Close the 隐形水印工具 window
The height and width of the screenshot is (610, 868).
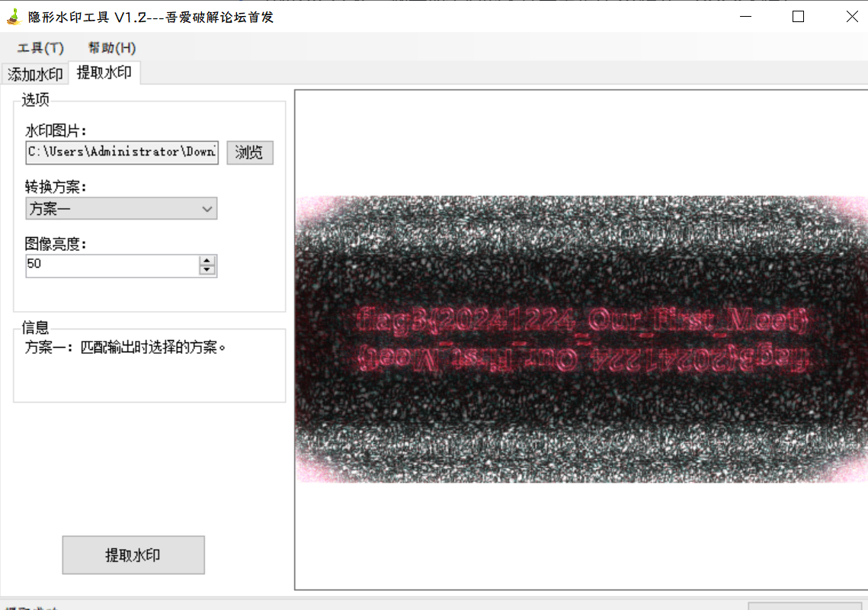[852, 17]
